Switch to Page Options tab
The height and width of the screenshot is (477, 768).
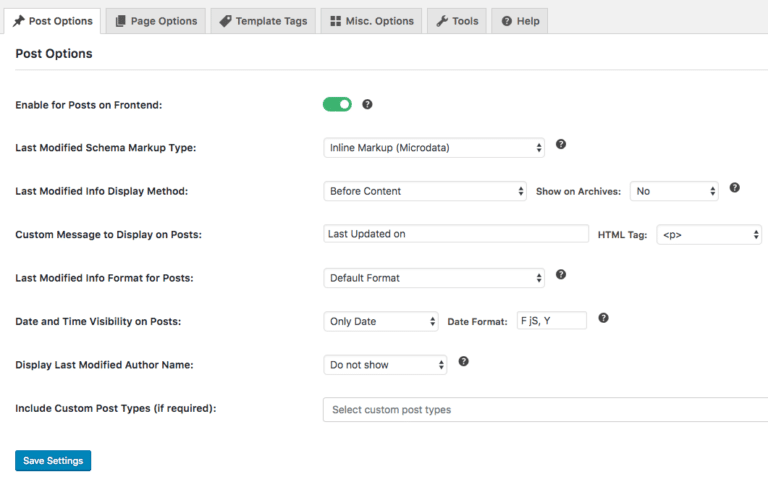[156, 21]
